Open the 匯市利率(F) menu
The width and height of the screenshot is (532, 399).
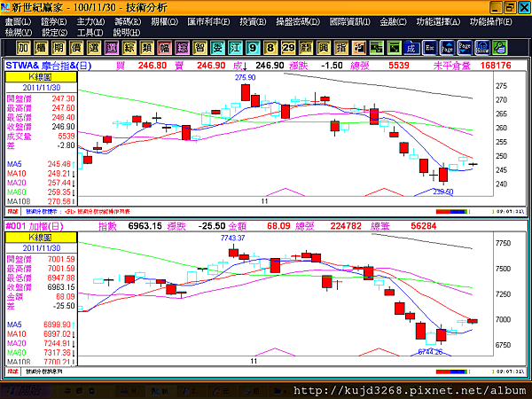(208, 21)
